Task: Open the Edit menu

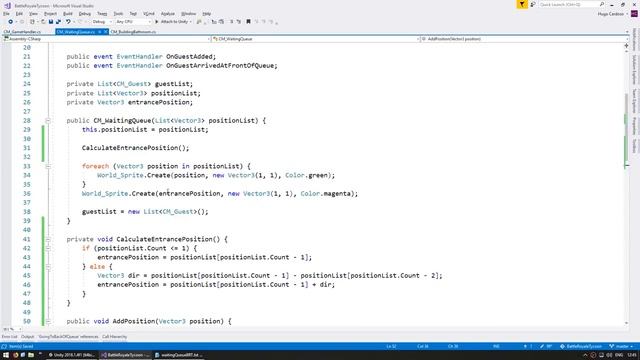Action: pyautogui.click(x=19, y=14)
